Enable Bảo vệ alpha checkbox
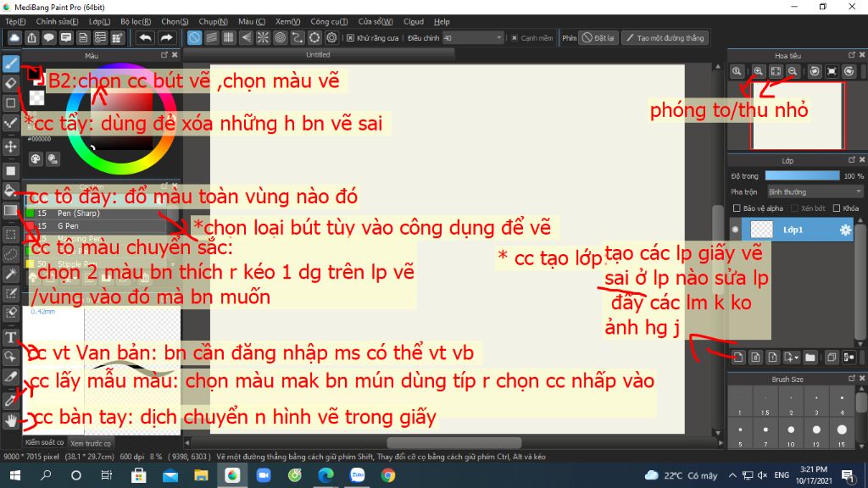Viewport: 868px width, 488px height. click(x=737, y=208)
